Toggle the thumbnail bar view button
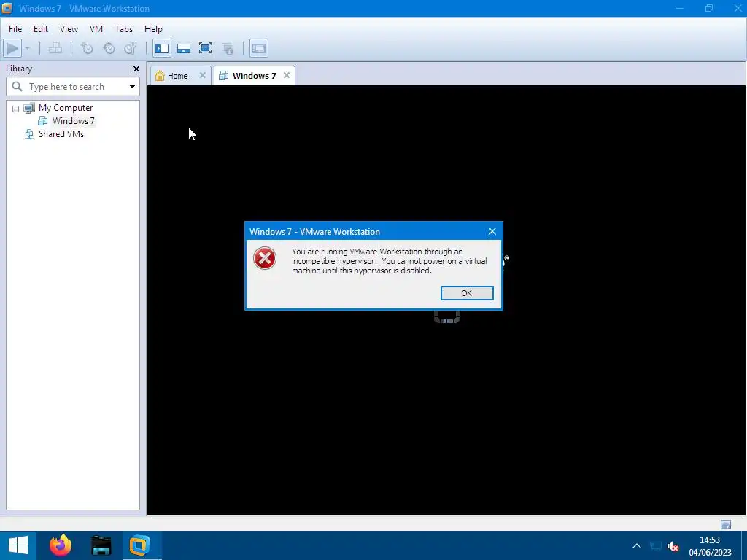 [183, 48]
